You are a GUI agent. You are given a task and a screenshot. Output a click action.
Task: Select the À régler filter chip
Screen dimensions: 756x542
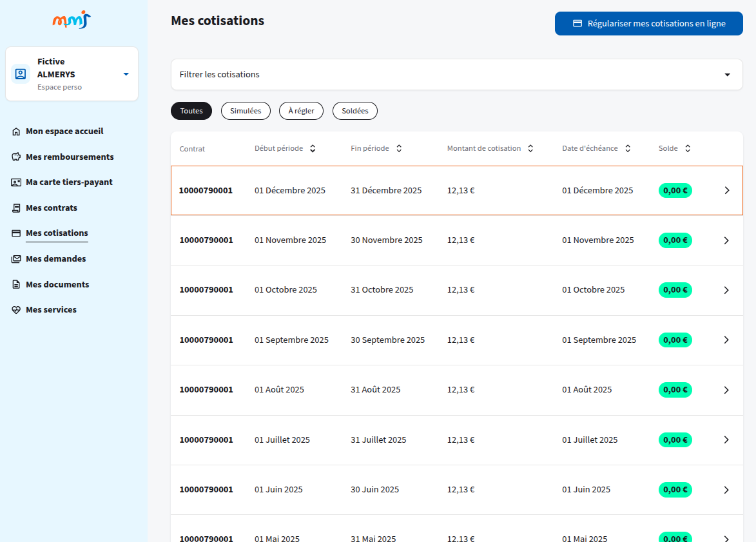[302, 111]
